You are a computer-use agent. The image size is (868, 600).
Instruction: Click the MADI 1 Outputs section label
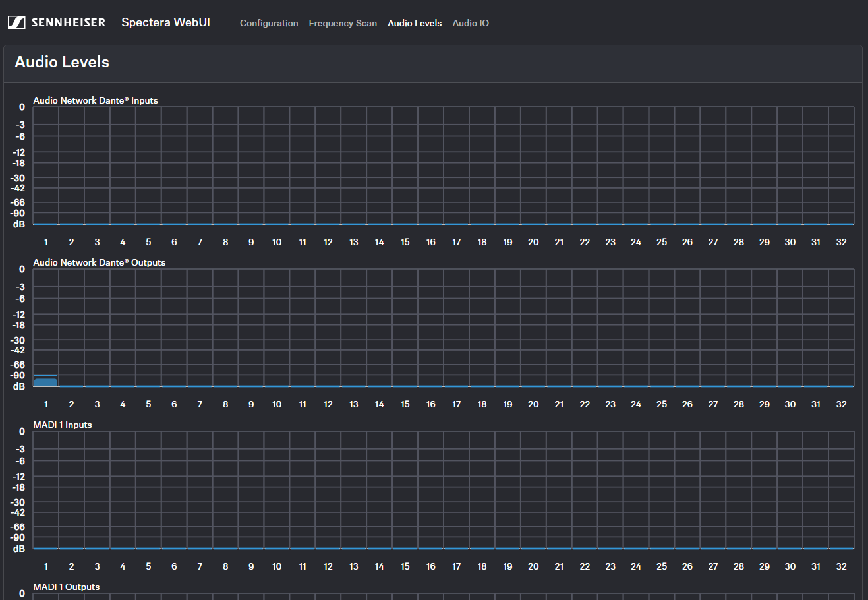click(67, 587)
